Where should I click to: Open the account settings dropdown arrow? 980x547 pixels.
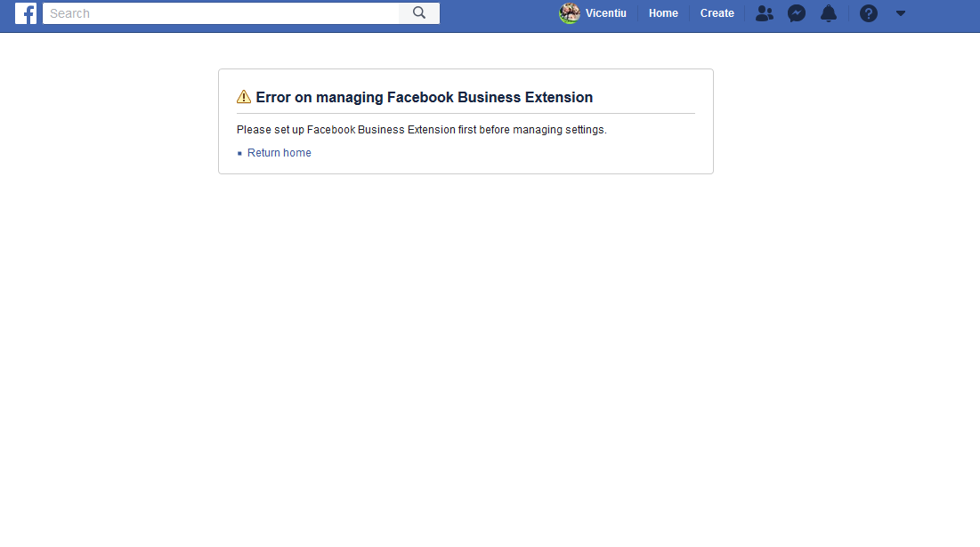[900, 13]
